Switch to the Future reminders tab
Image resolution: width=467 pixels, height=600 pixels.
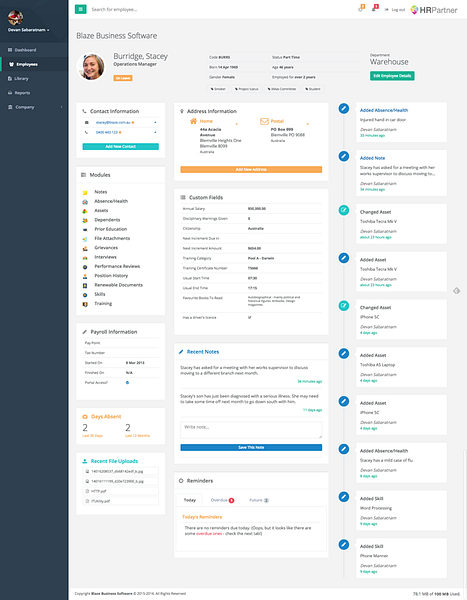pos(259,500)
